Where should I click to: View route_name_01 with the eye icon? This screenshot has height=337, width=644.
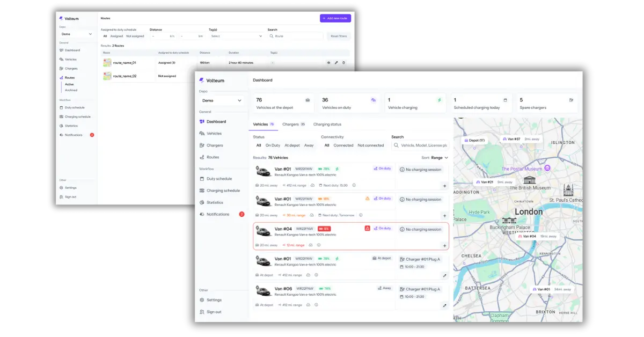click(328, 63)
